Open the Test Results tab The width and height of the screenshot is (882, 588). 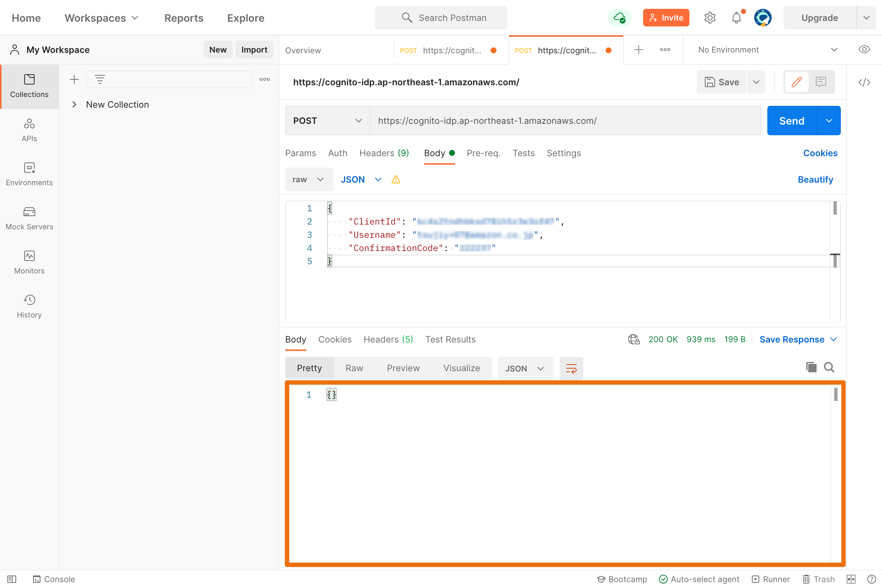pos(451,339)
